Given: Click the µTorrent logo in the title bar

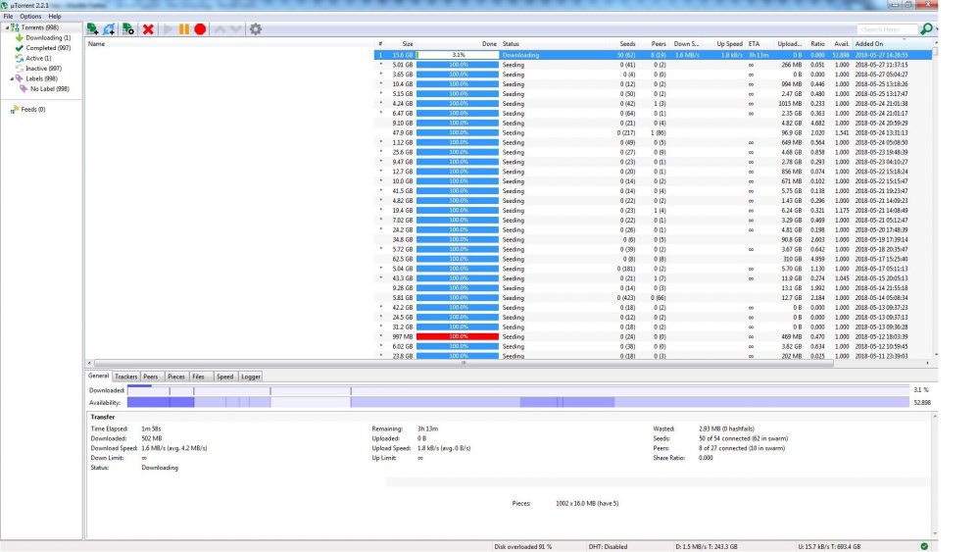Looking at the screenshot, I should click(4, 5).
